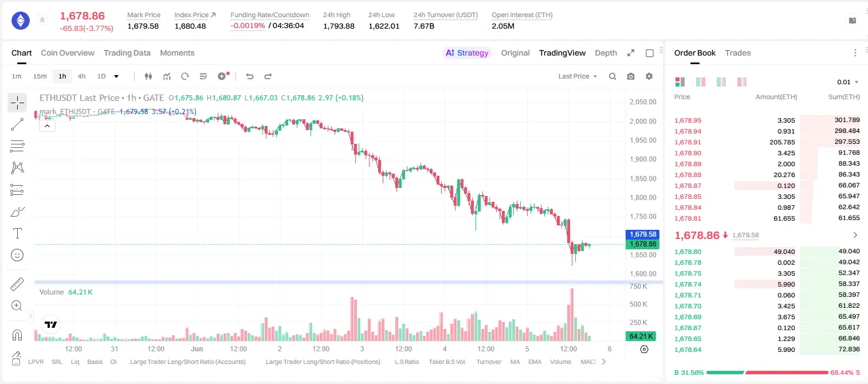Click the buy/sell ratio bar
Image resolution: width=868 pixels, height=384 pixels.
click(x=767, y=372)
